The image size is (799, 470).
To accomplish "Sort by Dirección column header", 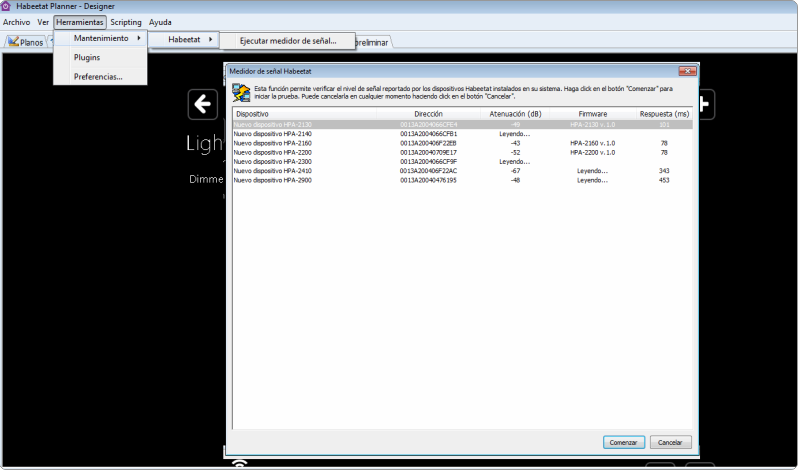I will point(429,114).
